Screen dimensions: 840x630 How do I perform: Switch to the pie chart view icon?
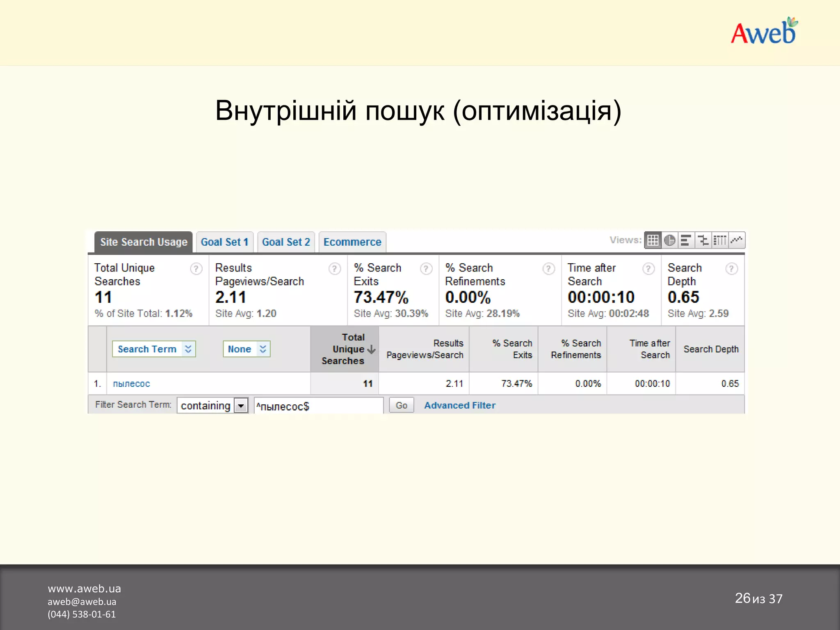[670, 240]
